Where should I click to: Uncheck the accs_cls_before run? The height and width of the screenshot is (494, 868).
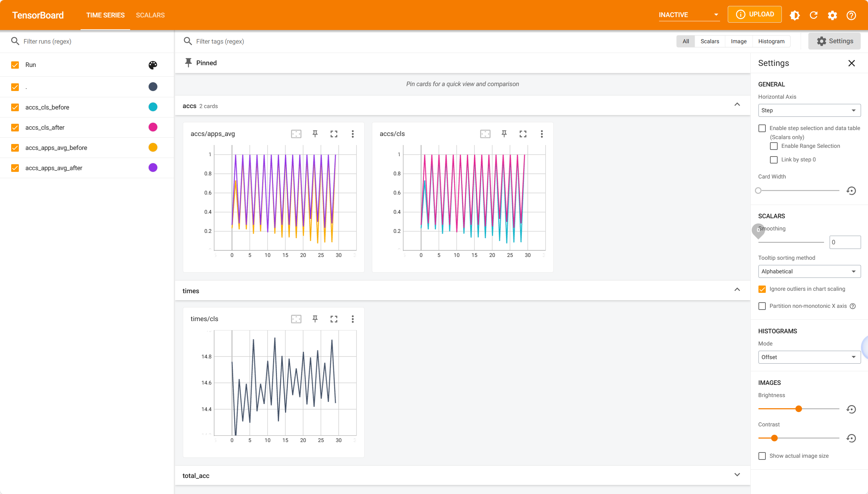15,107
